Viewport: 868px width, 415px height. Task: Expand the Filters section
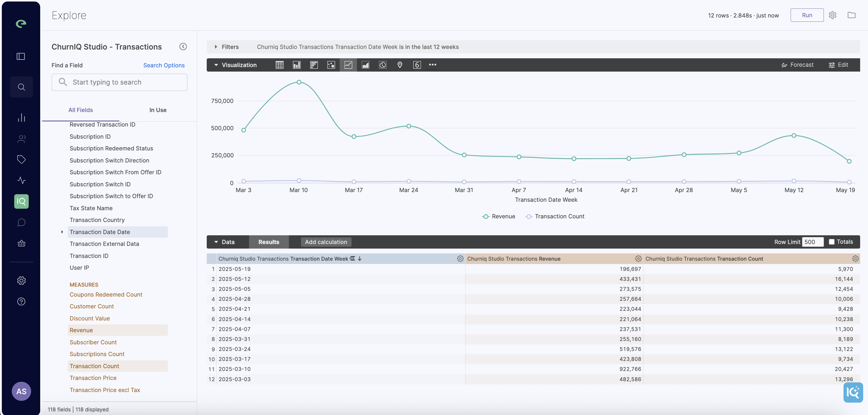coord(226,47)
